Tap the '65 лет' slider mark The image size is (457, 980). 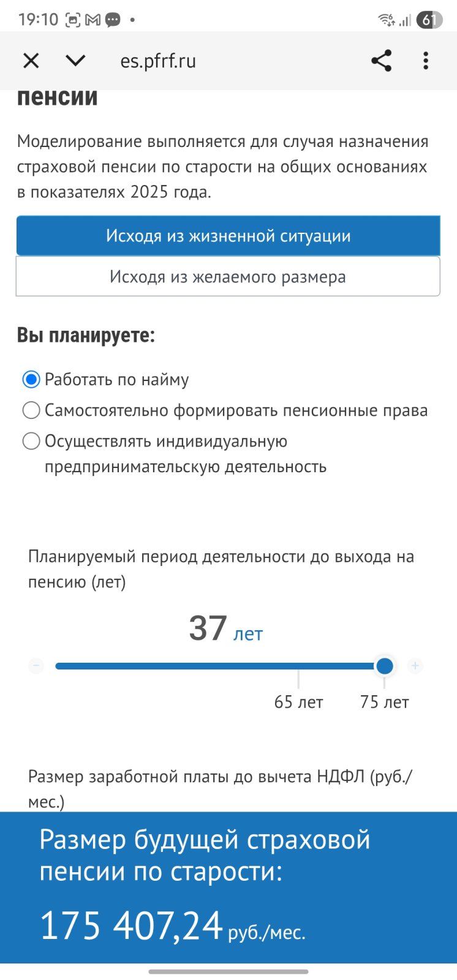(x=298, y=702)
